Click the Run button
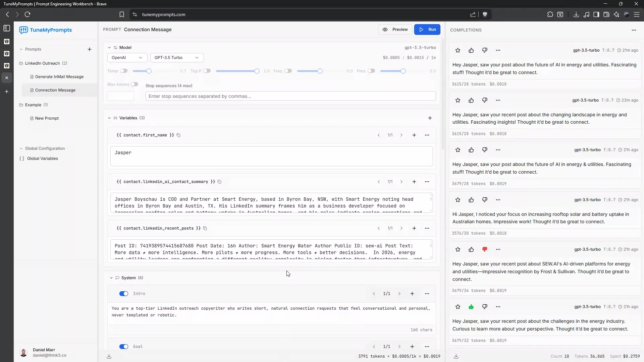This screenshot has width=644, height=362. tap(427, 29)
